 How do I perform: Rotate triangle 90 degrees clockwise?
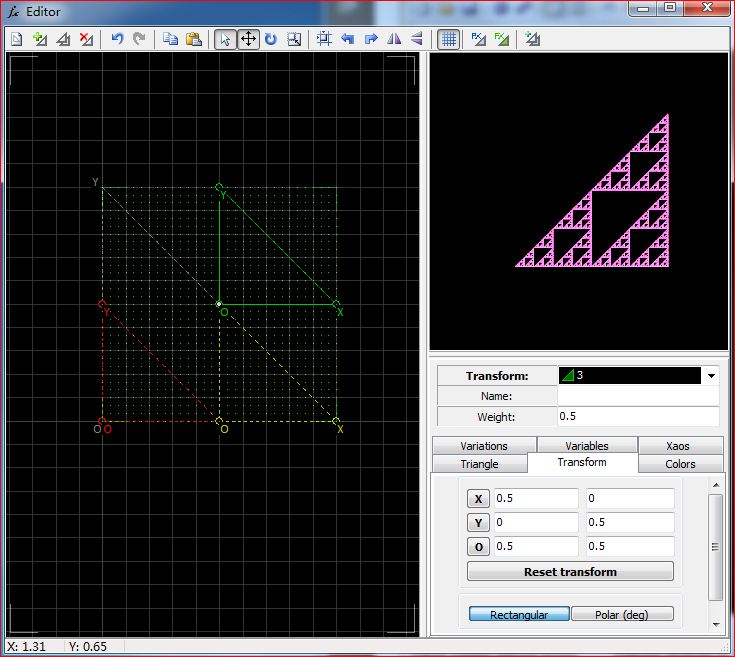tap(371, 39)
